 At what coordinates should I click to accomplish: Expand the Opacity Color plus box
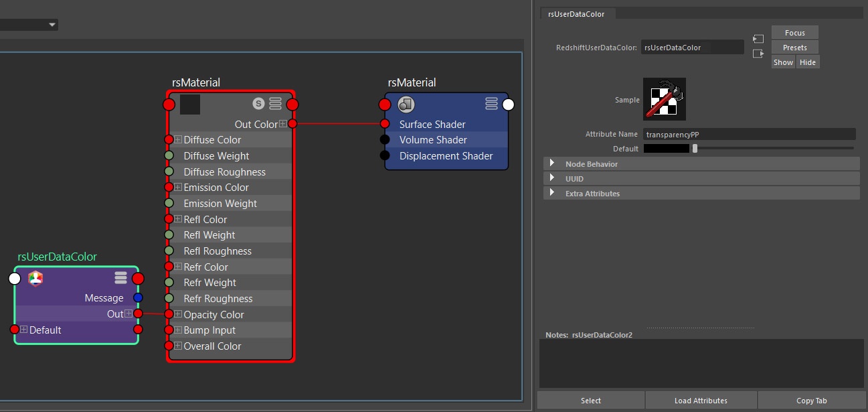(x=178, y=314)
